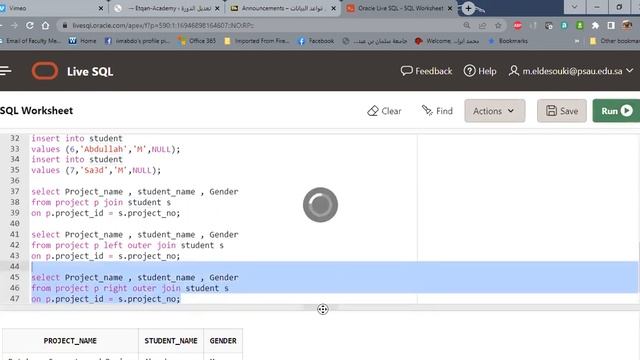Open the browser profile avatar

coord(627,25)
